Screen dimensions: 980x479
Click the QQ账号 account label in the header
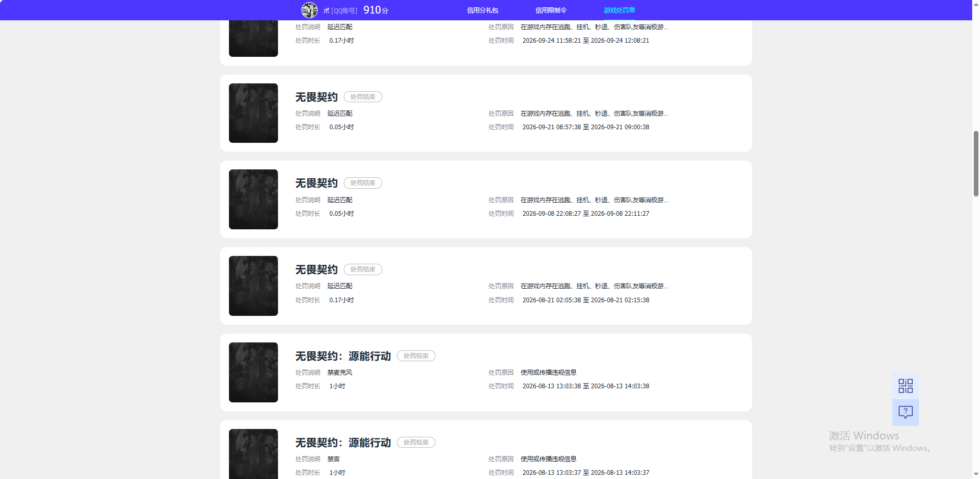click(344, 10)
